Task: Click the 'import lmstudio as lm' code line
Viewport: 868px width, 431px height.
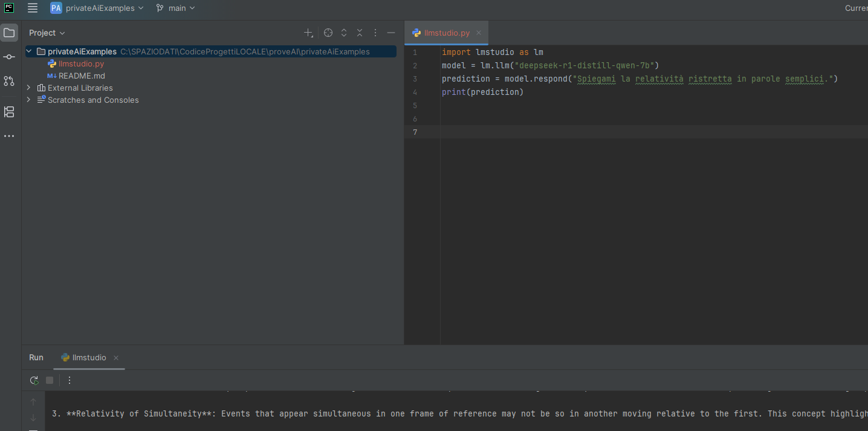Action: point(493,52)
